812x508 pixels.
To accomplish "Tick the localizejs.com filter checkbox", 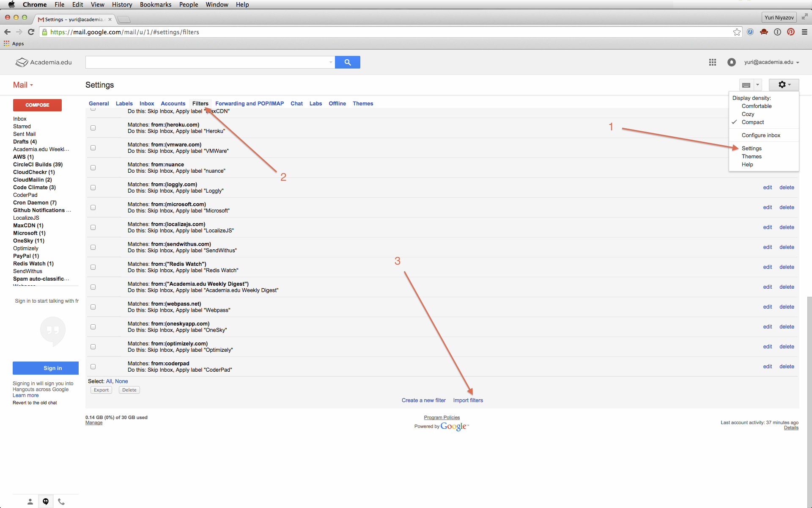I will [x=93, y=227].
